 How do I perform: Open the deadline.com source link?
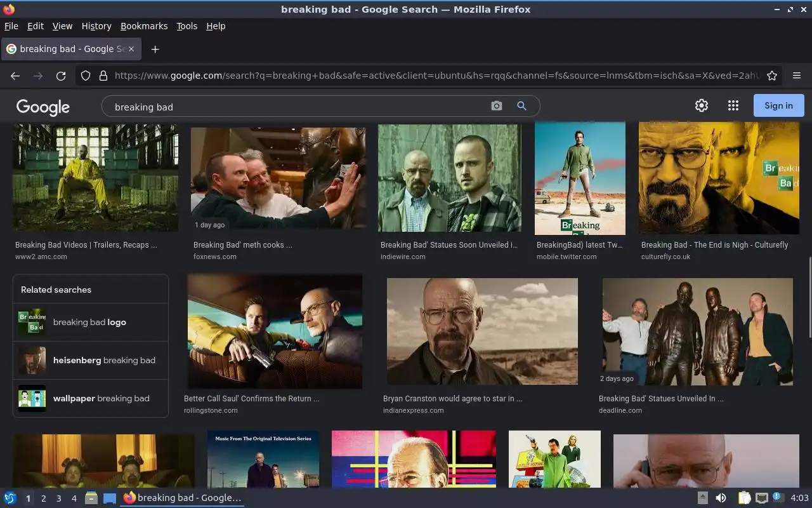click(620, 410)
